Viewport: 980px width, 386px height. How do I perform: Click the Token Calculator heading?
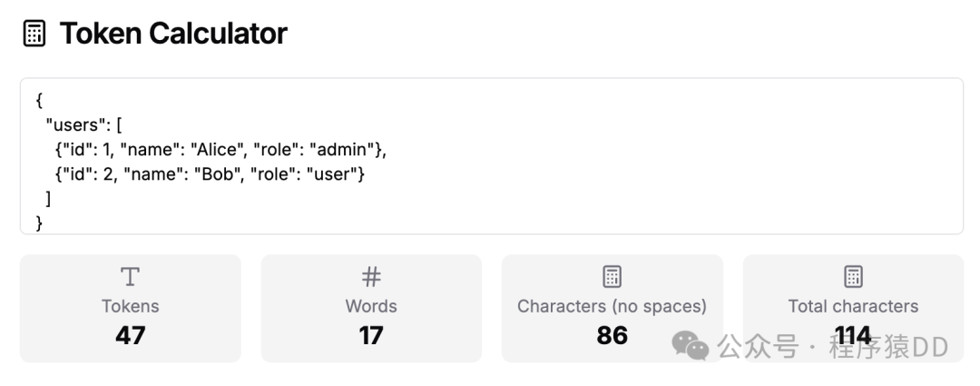click(173, 35)
